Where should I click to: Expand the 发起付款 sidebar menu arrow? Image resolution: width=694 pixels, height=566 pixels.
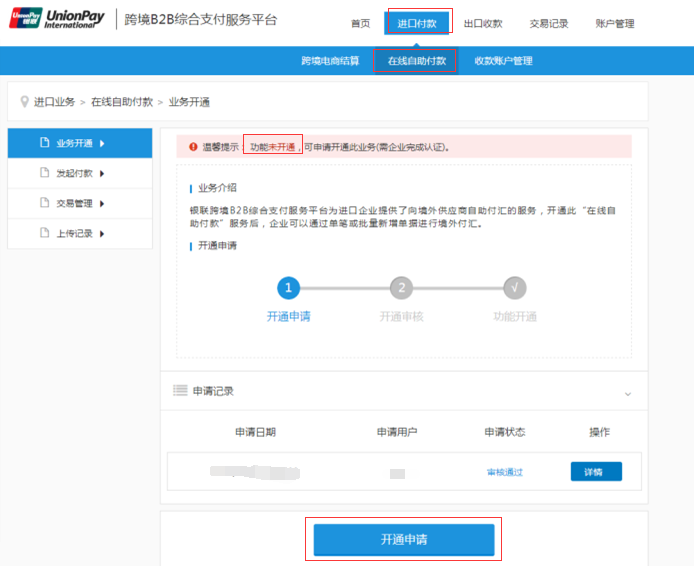[102, 173]
